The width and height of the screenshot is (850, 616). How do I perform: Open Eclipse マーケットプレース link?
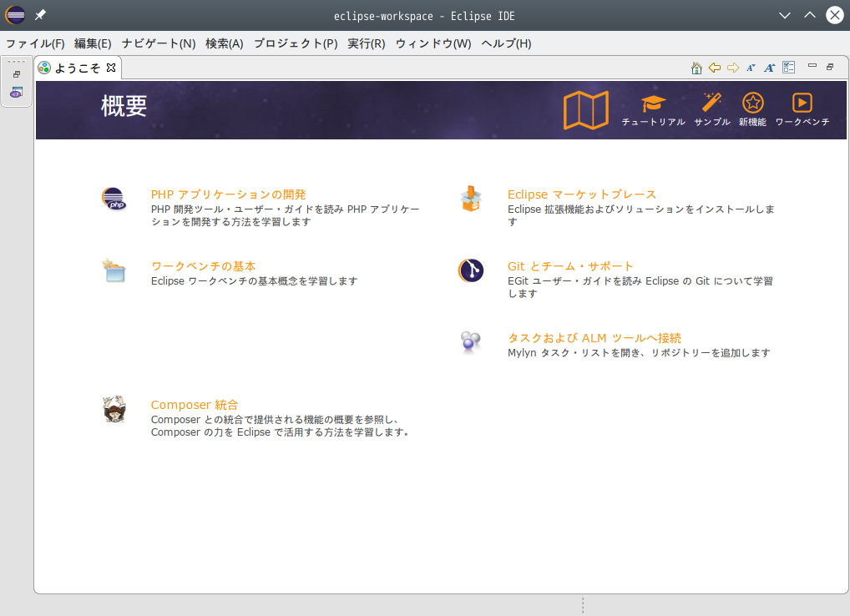coord(582,194)
